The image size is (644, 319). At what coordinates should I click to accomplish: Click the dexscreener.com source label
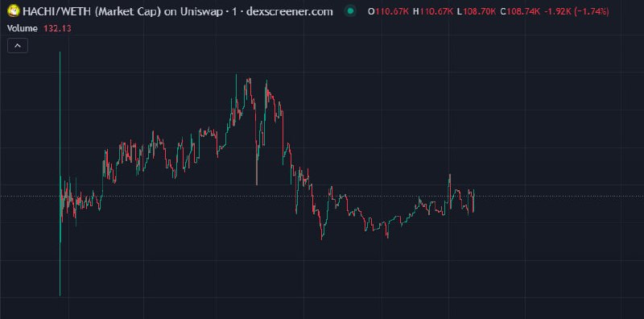pyautogui.click(x=290, y=11)
